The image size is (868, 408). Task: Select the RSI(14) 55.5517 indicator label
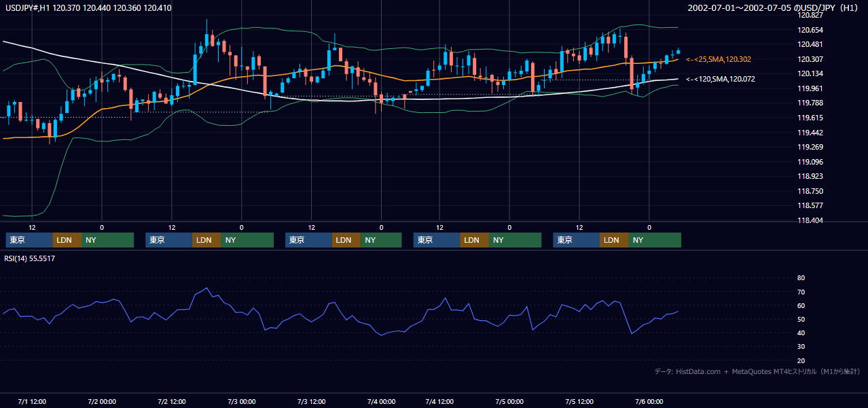pos(30,258)
